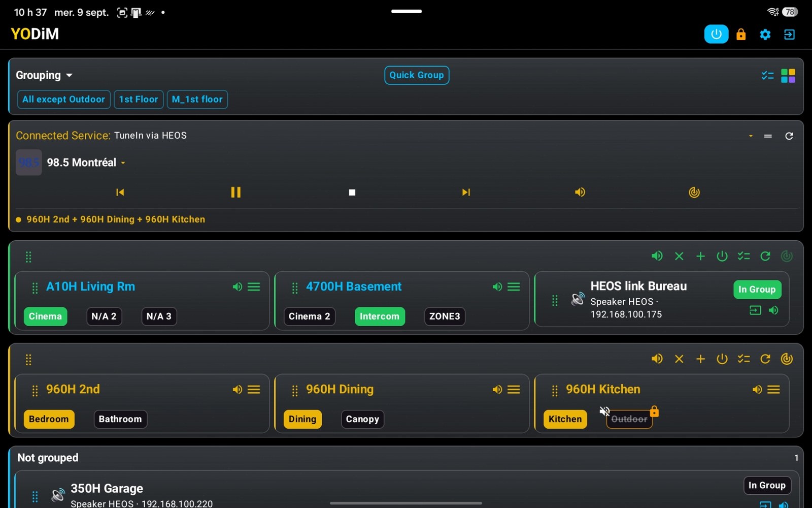Open 960H Kitchen hamburger menu
812x508 pixels.
pyautogui.click(x=773, y=390)
